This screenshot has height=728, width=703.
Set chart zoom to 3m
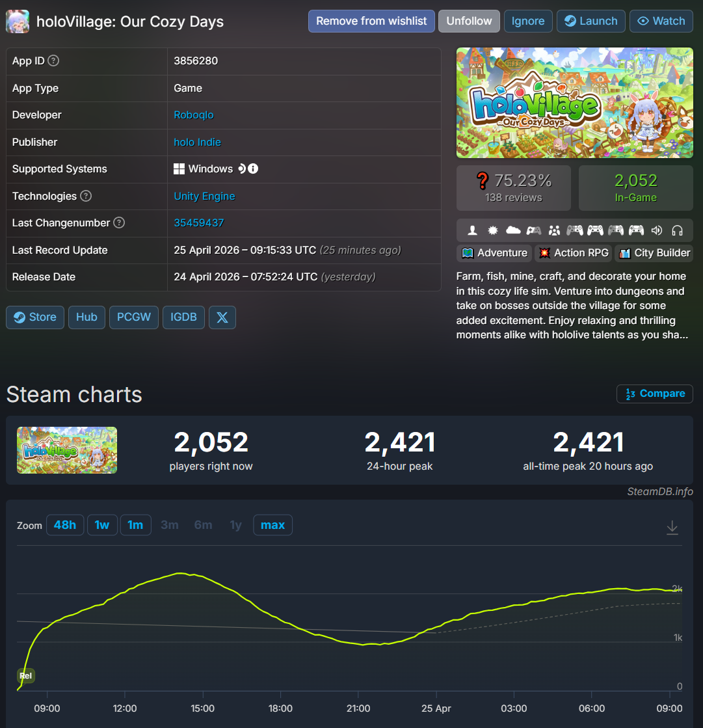169,525
